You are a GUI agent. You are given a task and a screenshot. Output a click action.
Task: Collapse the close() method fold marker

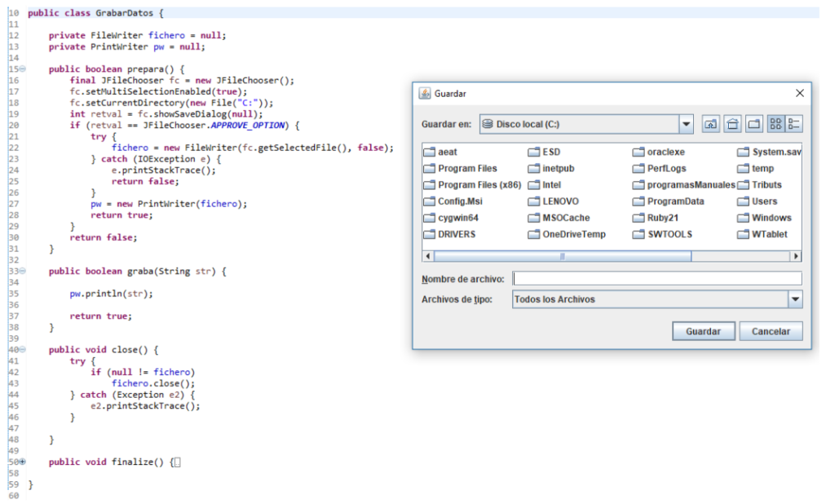[x=22, y=350]
